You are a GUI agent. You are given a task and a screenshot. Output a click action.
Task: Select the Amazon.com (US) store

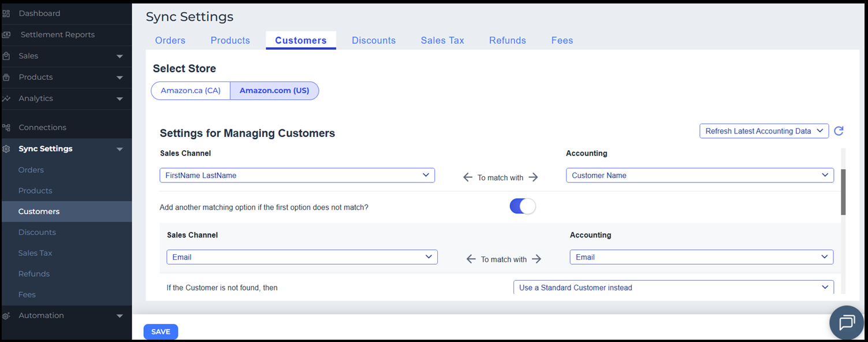274,91
